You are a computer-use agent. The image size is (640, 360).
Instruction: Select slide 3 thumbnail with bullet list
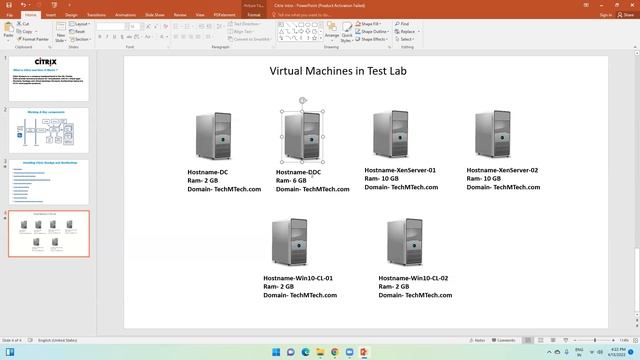49,182
